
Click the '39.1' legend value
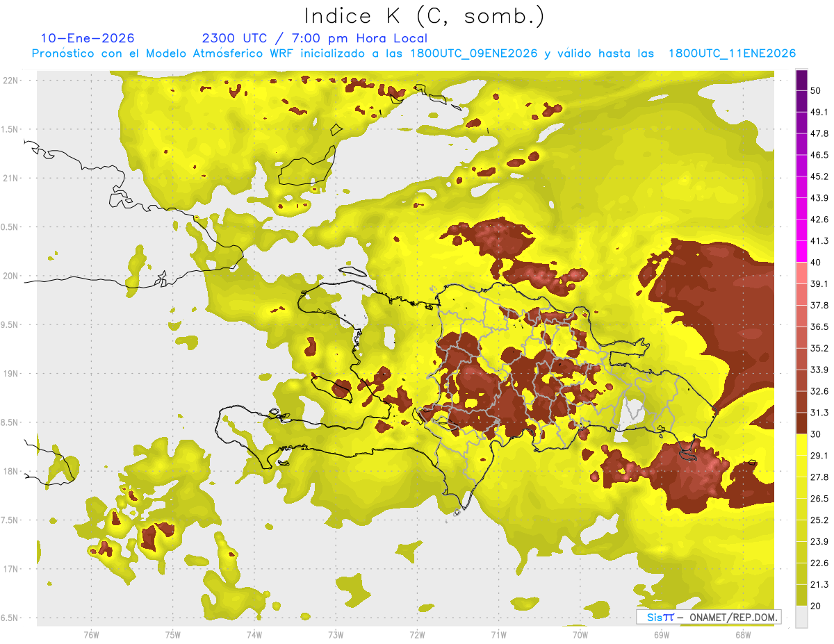tap(819, 283)
